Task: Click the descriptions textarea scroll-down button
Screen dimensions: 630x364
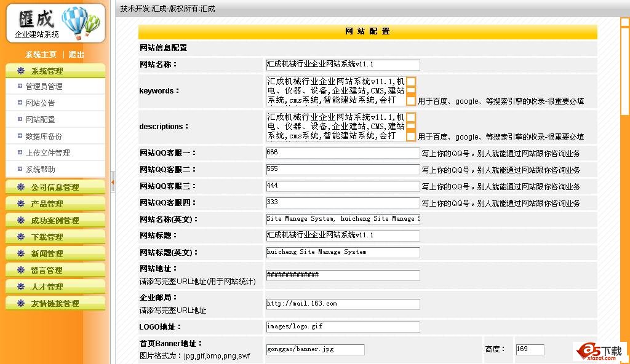Action: (411, 136)
